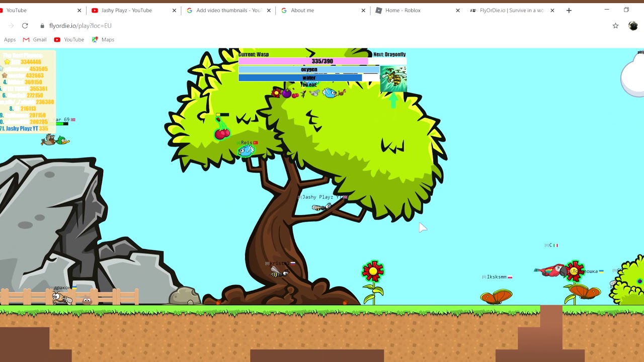644x362 pixels.
Task: Click the Iksksmm player name tag
Action: coord(497,277)
